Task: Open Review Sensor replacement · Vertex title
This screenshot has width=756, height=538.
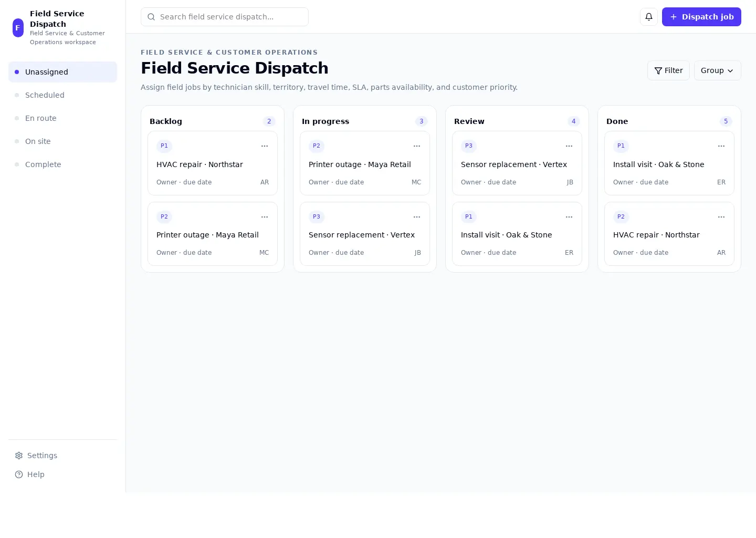Action: [514, 164]
